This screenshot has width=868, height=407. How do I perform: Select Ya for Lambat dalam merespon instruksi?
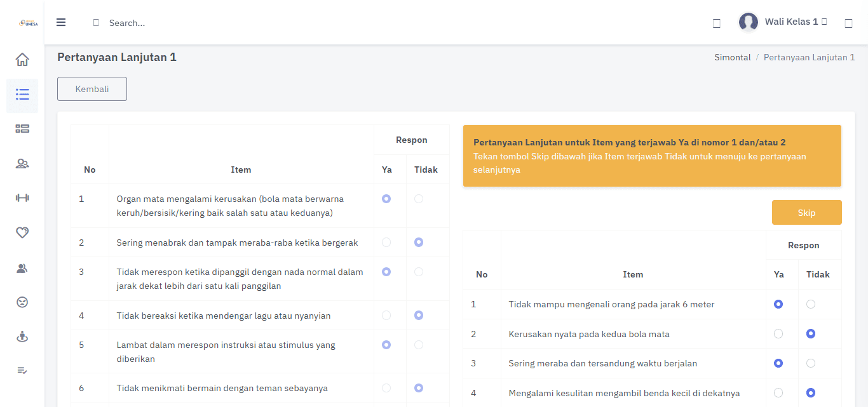click(x=386, y=345)
